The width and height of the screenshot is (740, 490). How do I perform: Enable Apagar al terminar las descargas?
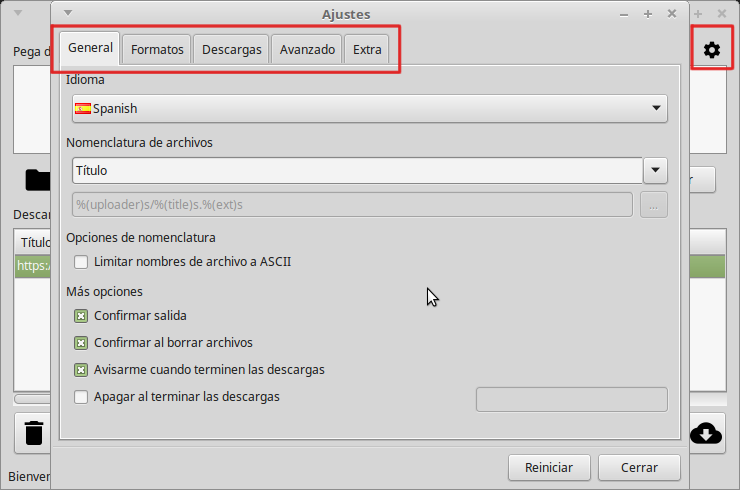81,396
